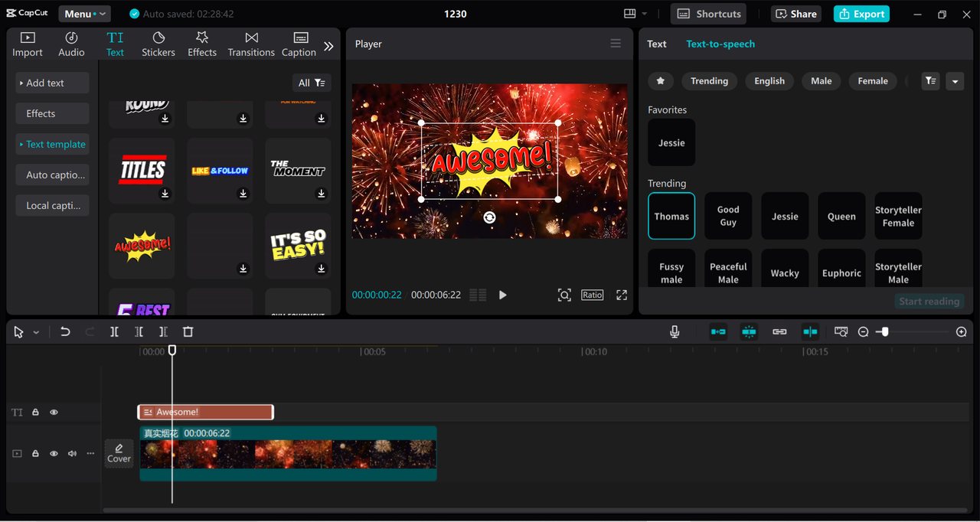Select the TITLES text template
Viewport: 980px width, 522px height.
(x=142, y=170)
